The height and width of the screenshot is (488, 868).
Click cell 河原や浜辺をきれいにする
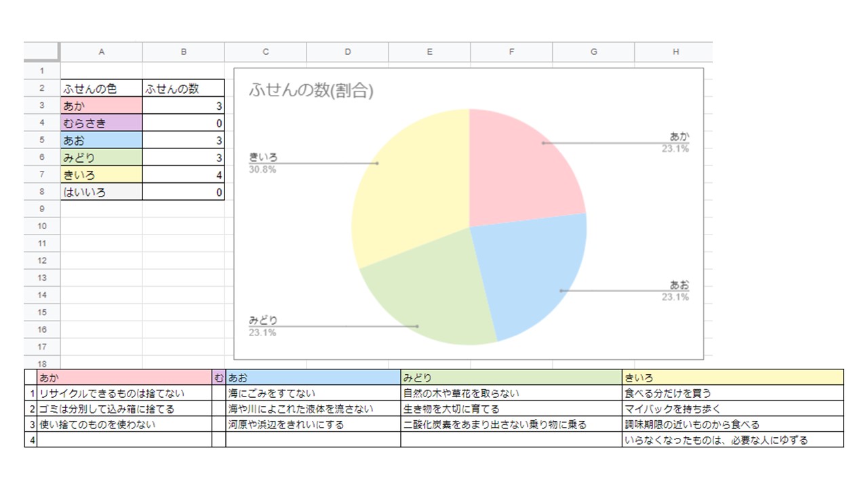313,424
